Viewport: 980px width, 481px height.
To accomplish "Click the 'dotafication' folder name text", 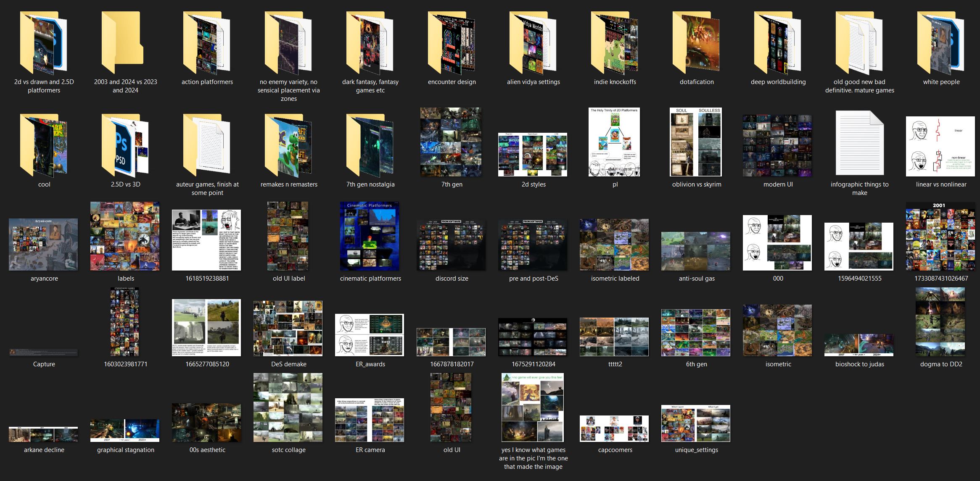I will coord(697,82).
